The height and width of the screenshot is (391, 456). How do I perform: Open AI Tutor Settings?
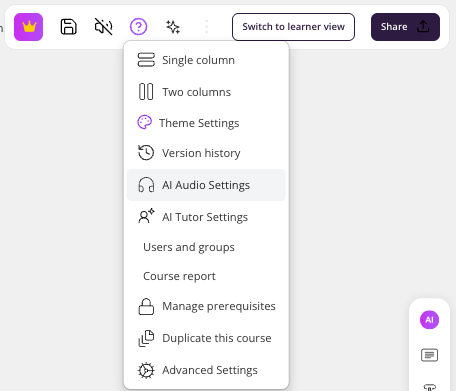coord(206,217)
